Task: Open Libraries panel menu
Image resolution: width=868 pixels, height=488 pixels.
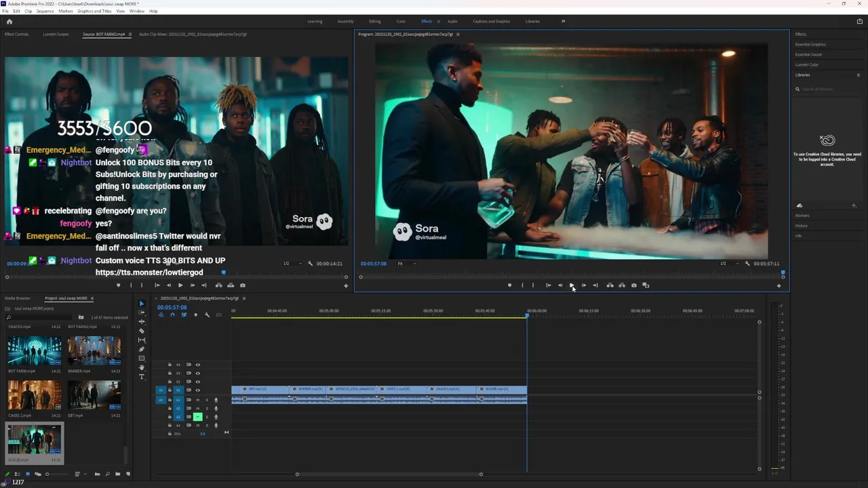Action: point(859,75)
